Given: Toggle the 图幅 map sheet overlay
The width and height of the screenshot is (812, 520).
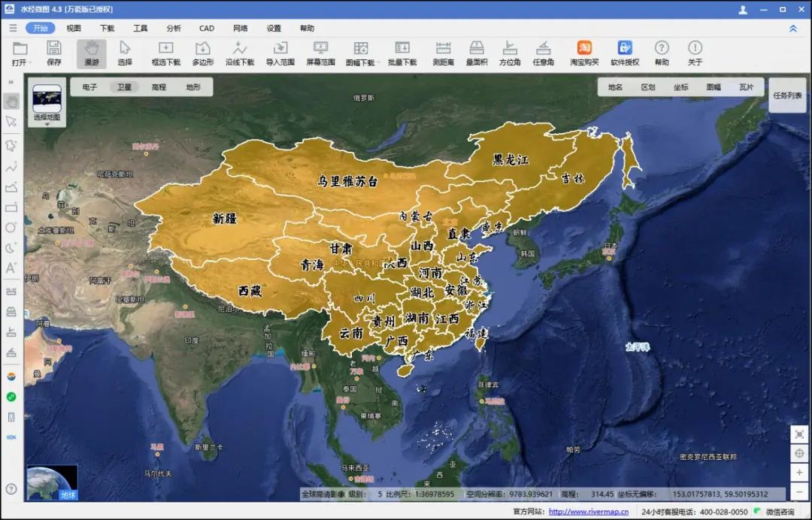Looking at the screenshot, I should click(x=714, y=87).
